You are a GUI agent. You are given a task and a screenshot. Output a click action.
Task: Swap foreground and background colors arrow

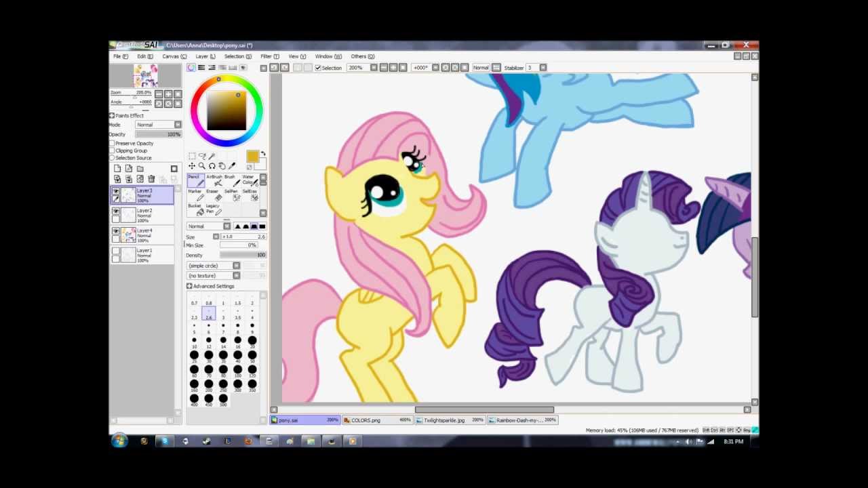[x=263, y=154]
